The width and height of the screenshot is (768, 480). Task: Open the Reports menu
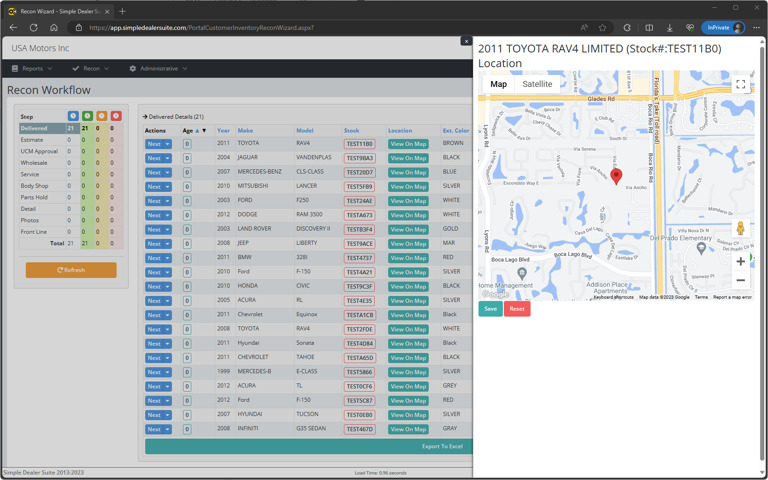tap(32, 69)
